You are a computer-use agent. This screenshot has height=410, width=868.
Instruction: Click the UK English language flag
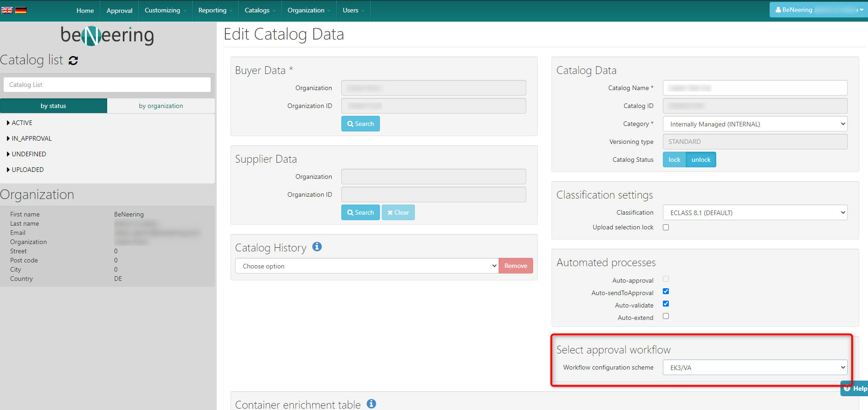tap(7, 10)
